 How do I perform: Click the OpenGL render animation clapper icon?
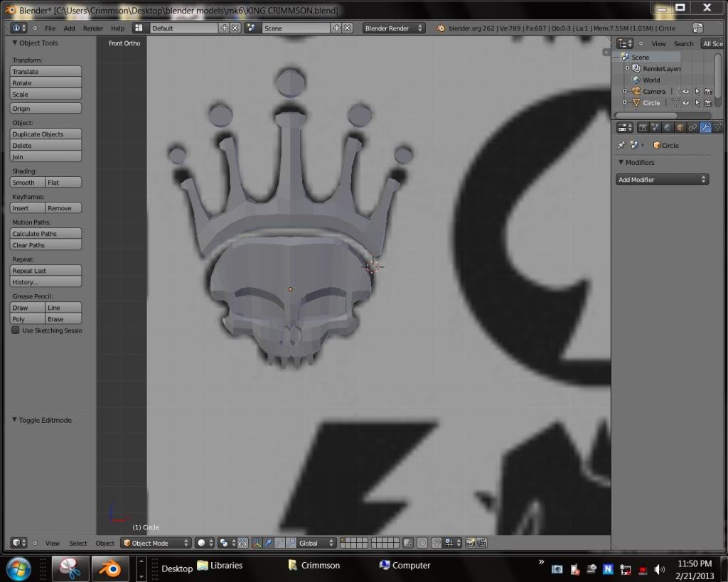click(x=481, y=542)
